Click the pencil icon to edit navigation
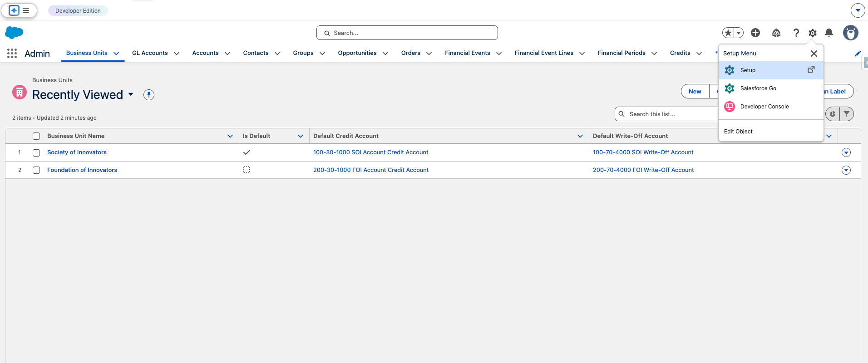Image resolution: width=868 pixels, height=363 pixels. (858, 54)
